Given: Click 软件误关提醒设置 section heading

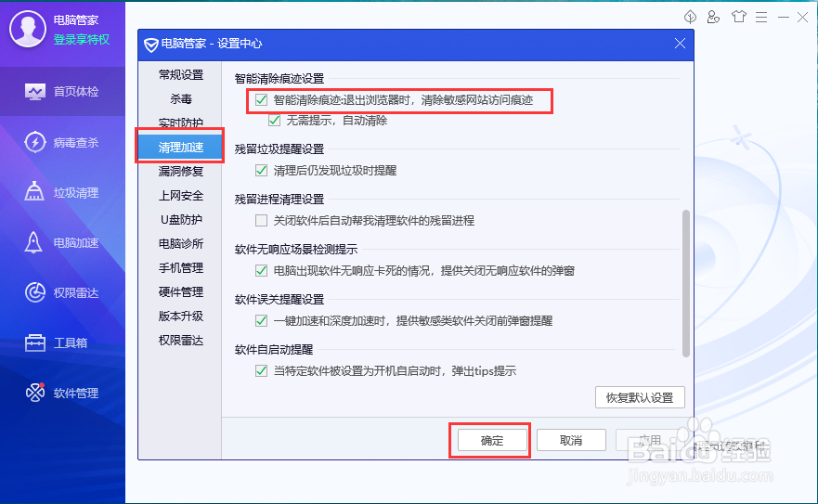Looking at the screenshot, I should coord(279,299).
